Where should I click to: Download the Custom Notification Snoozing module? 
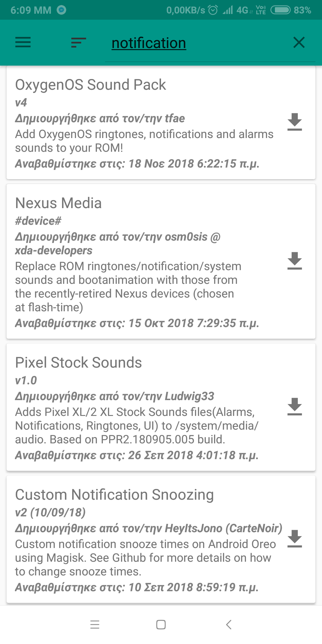295,538
